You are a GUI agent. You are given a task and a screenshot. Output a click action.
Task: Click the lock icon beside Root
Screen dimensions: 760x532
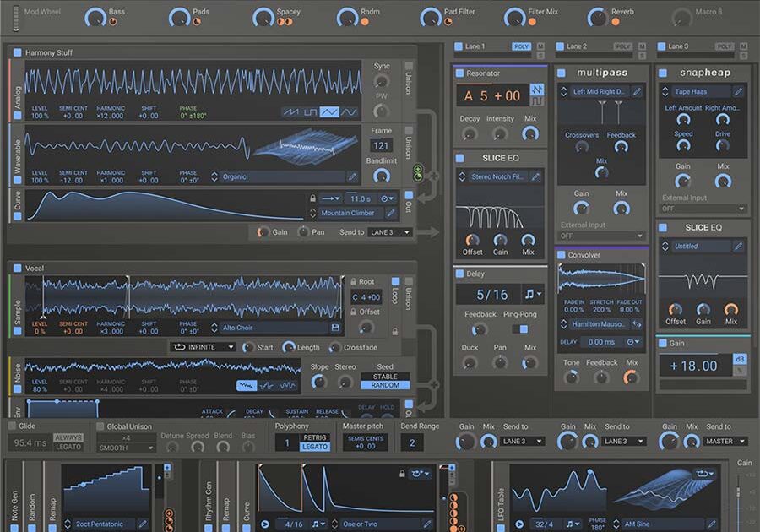click(x=353, y=281)
